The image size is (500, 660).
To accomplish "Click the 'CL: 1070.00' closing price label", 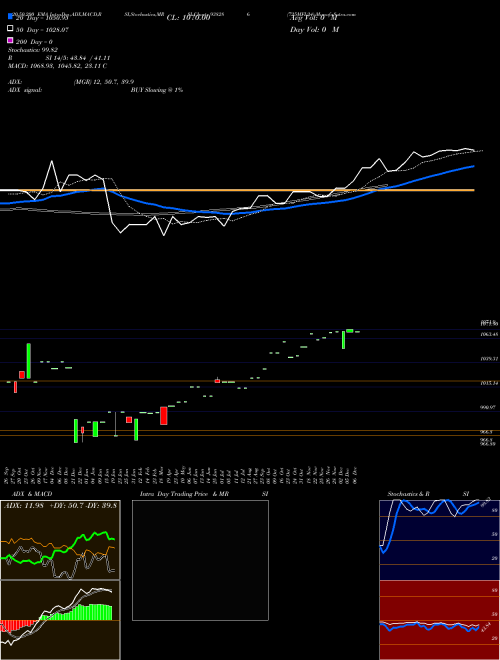I will (x=188, y=18).
